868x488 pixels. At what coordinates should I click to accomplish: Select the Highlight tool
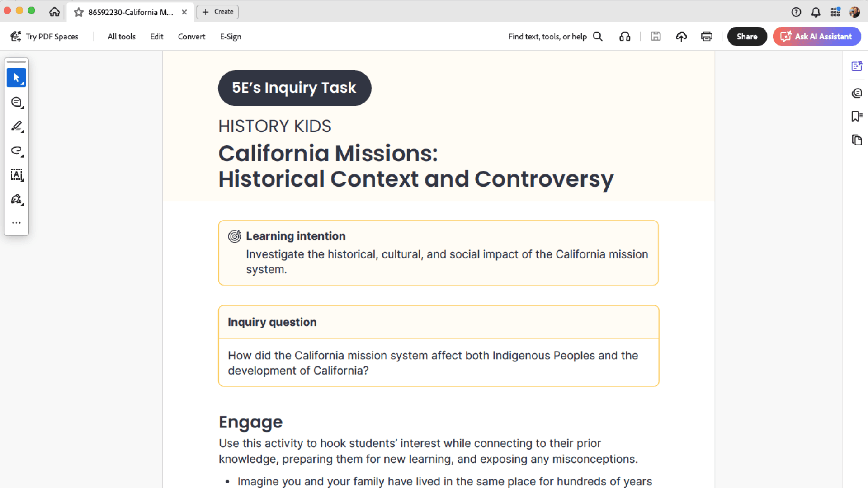[x=16, y=127]
